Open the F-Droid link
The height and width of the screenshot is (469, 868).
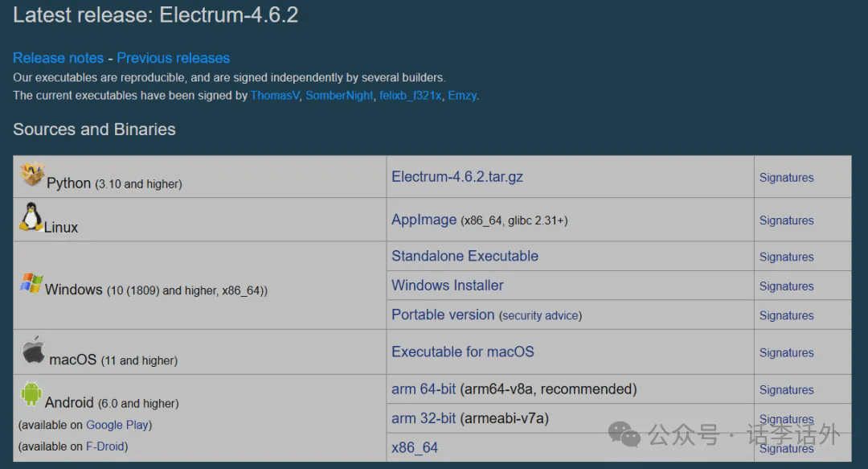point(106,446)
